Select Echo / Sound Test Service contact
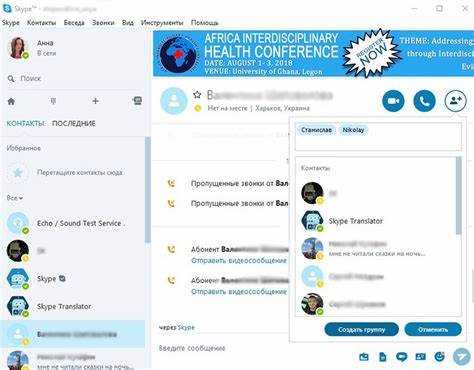Viewport: 474px width, 370px height. click(x=73, y=223)
